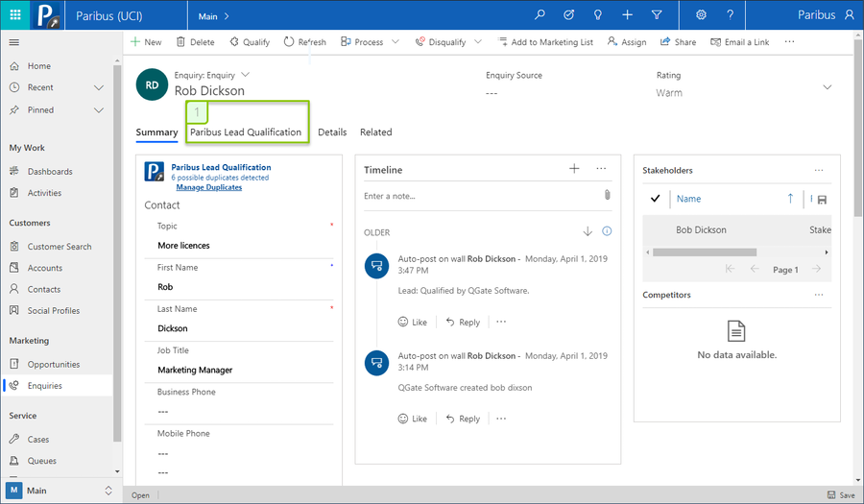Like the 3:47 PM auto-post
The width and height of the screenshot is (864, 504).
(x=413, y=322)
